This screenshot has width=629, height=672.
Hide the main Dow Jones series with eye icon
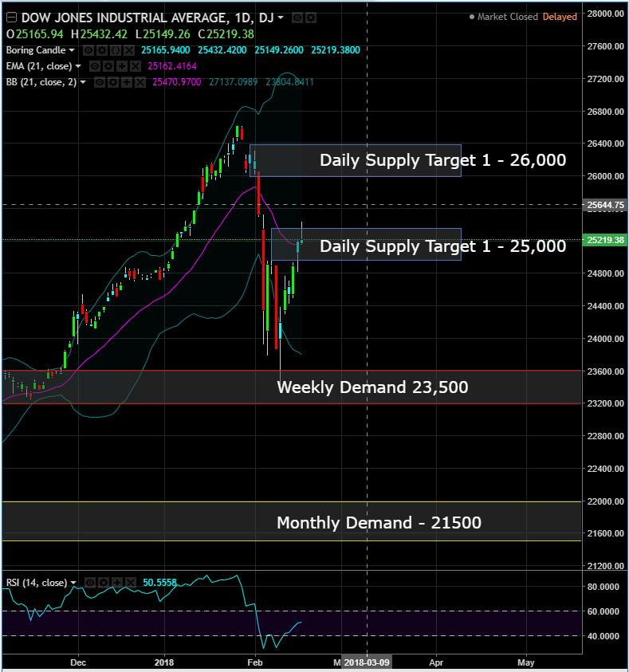pos(297,18)
